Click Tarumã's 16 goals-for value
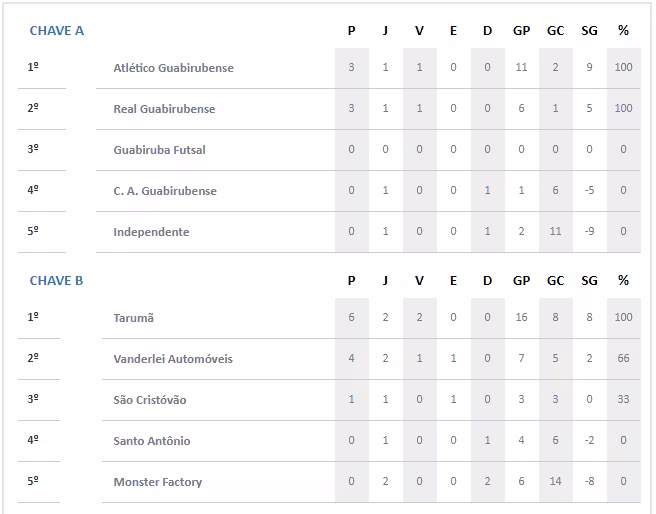 click(521, 318)
